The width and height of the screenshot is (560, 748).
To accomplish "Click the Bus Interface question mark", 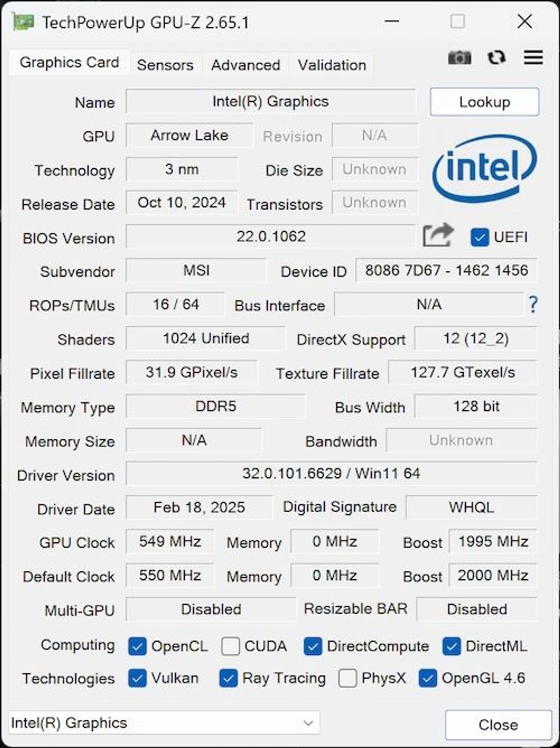I will [x=533, y=304].
